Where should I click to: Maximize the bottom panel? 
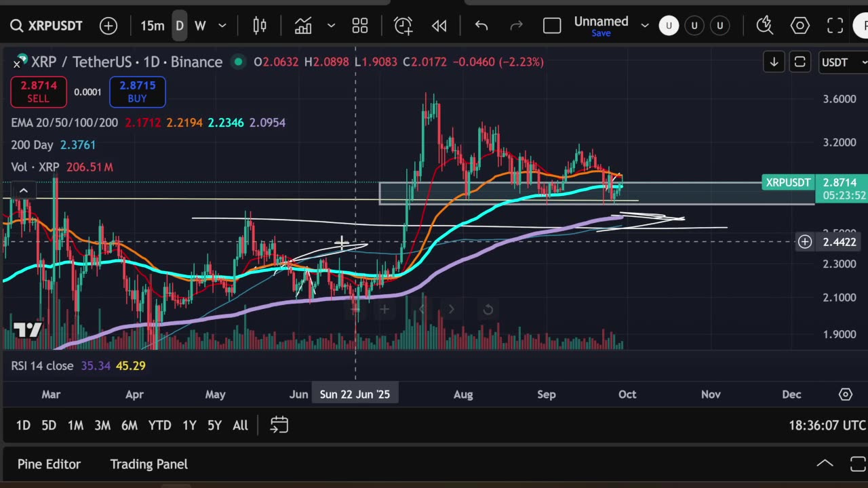[858, 464]
